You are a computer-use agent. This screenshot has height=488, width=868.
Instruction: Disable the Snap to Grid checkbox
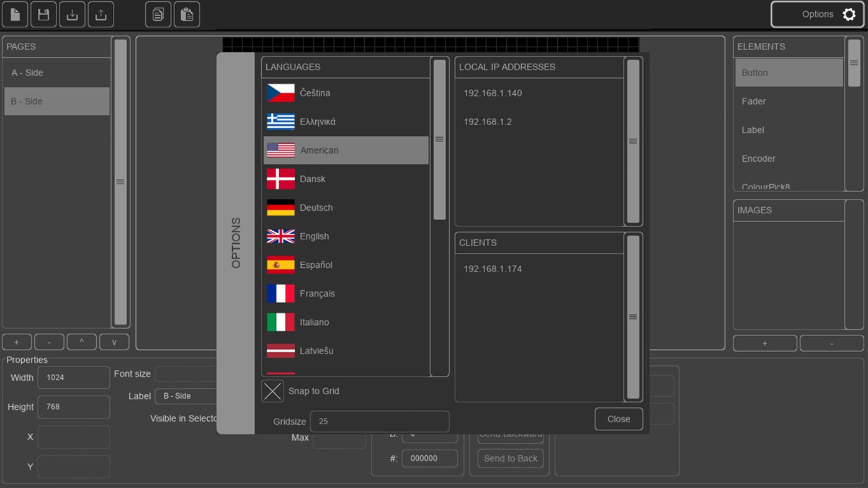272,391
